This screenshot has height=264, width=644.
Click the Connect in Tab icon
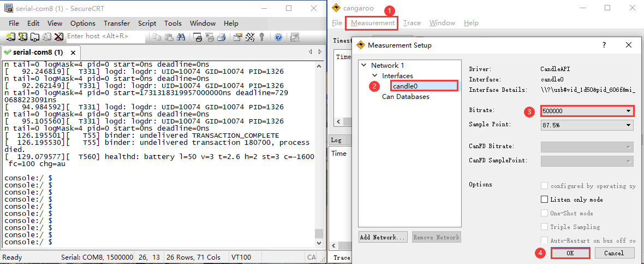tap(34, 37)
